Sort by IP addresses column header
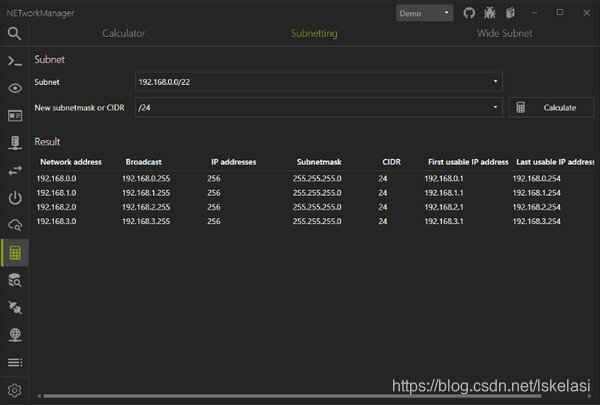This screenshot has height=405, width=600. pyautogui.click(x=233, y=162)
